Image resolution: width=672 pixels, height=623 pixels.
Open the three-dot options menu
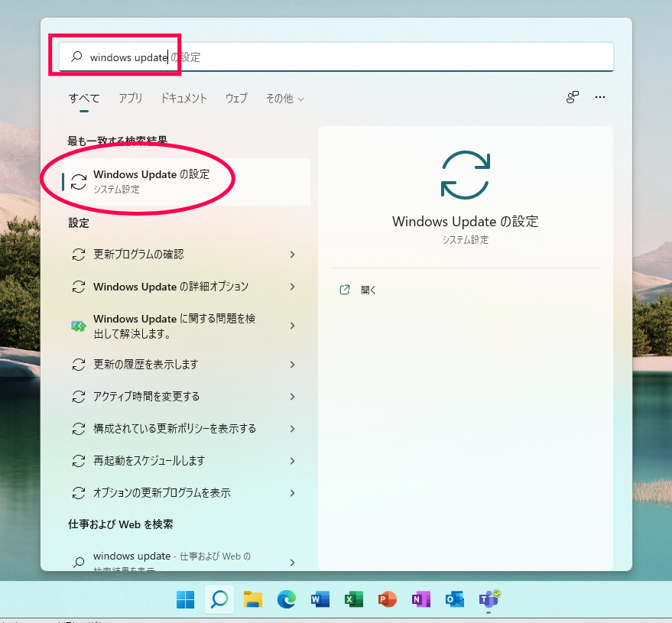tap(600, 97)
